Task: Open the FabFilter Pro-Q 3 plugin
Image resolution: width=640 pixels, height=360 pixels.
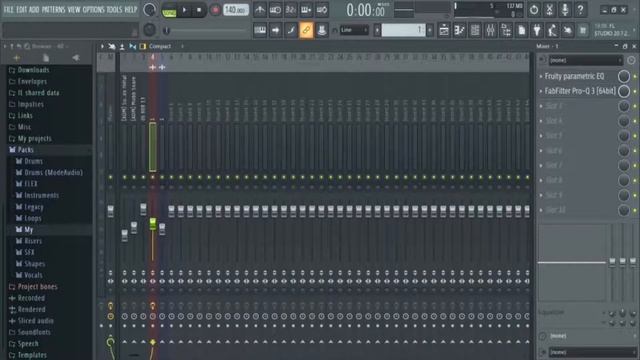Action: pyautogui.click(x=580, y=91)
